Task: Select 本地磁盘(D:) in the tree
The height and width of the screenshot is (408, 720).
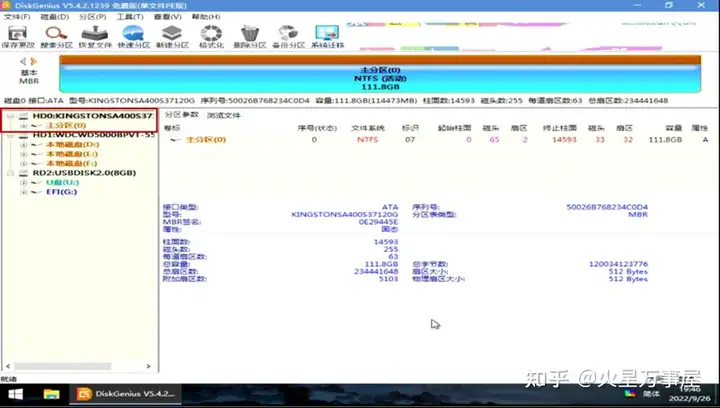Action: (x=72, y=145)
